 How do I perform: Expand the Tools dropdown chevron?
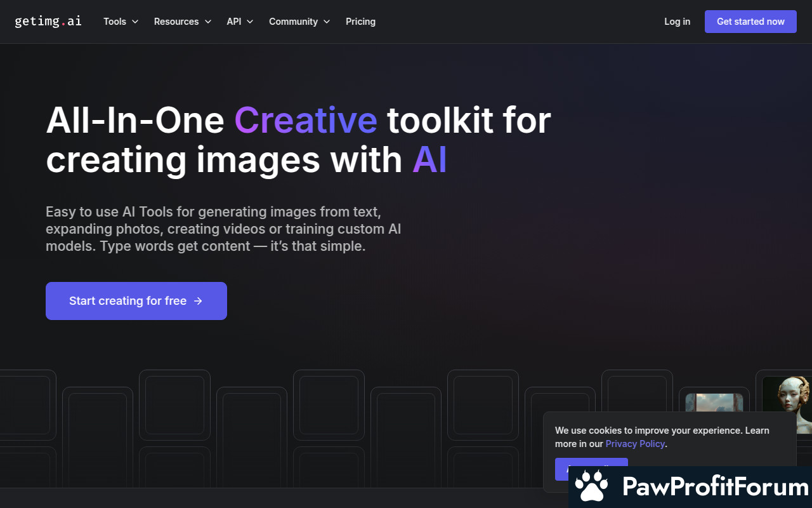click(x=135, y=22)
